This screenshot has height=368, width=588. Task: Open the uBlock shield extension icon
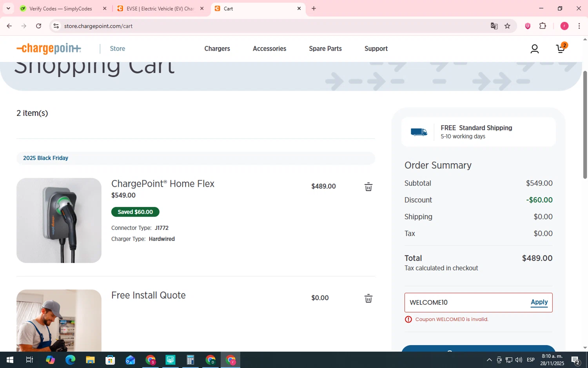pyautogui.click(x=528, y=26)
